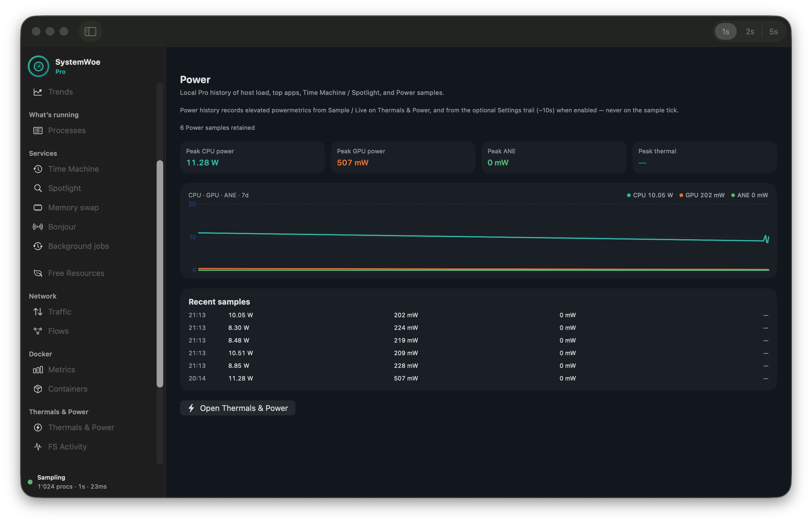The image size is (812, 523).
Task: Click the Peak GPU power card
Action: (403, 158)
